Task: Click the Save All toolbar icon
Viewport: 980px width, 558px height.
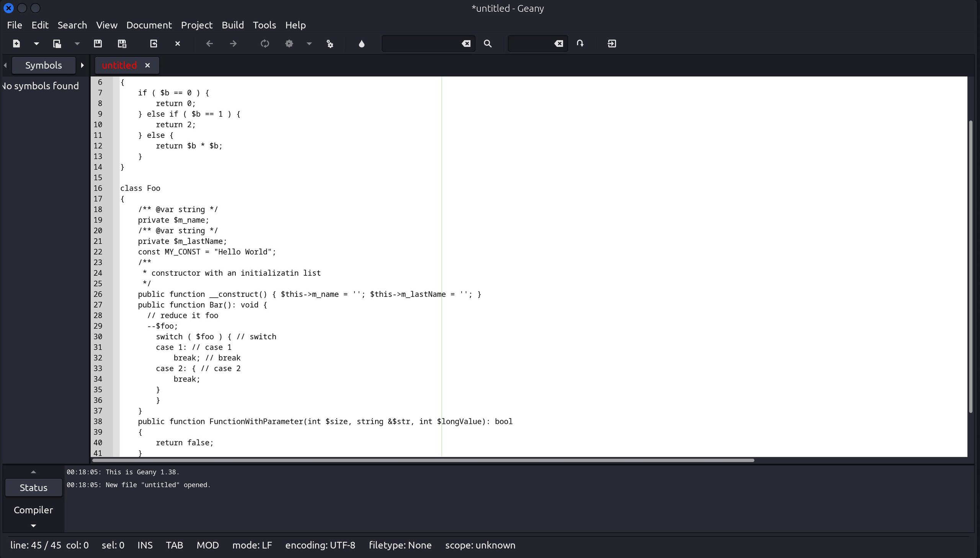Action: pyautogui.click(x=122, y=44)
